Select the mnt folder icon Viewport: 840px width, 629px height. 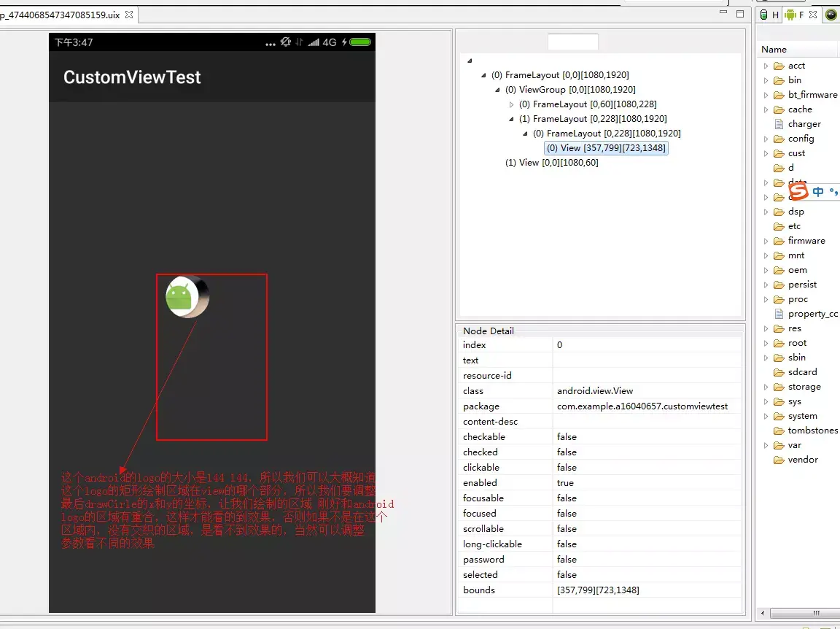(779, 256)
